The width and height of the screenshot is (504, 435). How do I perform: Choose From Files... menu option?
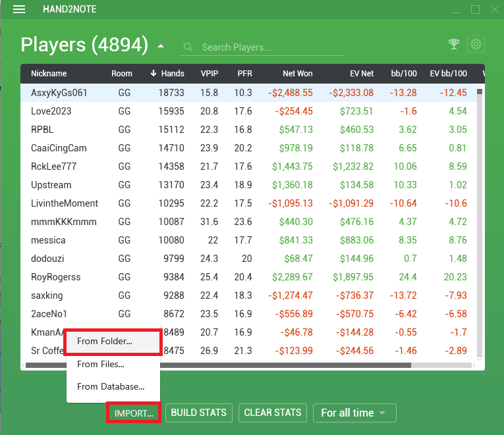(100, 364)
